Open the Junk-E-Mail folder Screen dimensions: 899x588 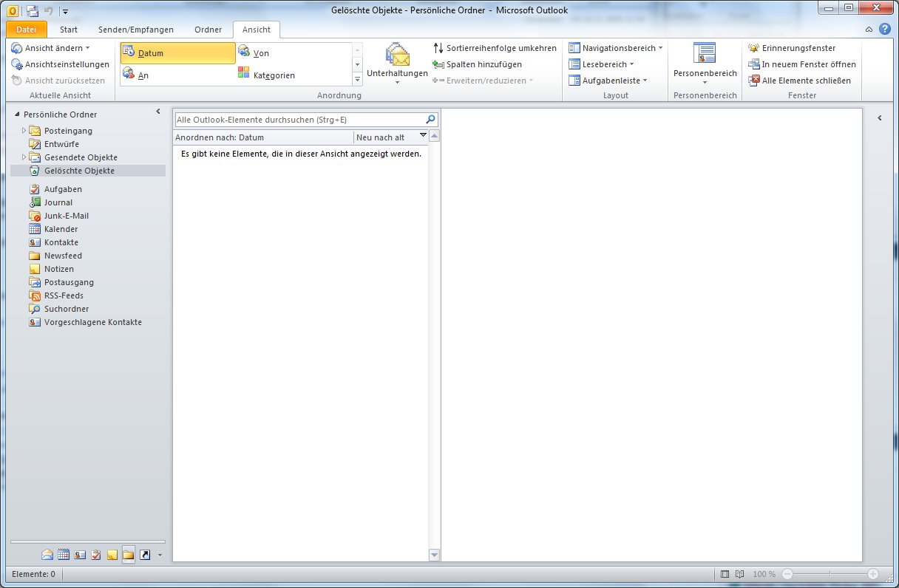[x=67, y=216]
